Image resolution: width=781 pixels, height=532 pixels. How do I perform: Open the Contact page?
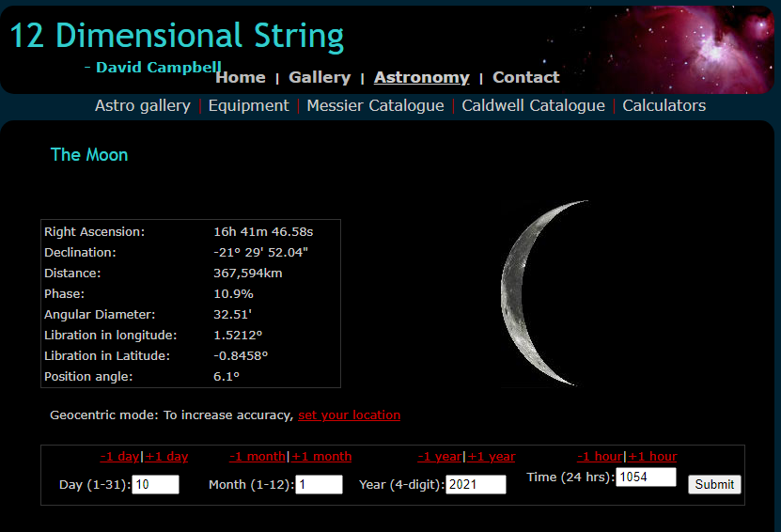point(525,77)
